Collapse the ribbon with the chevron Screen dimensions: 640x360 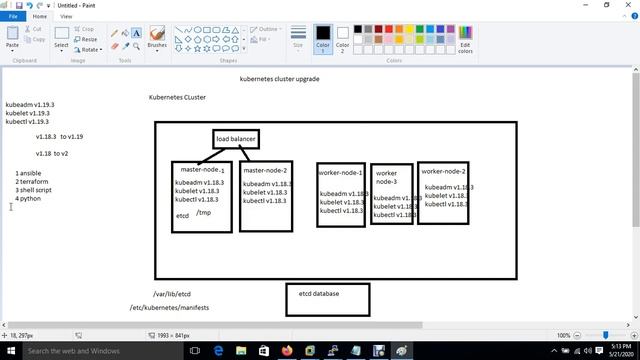pos(624,16)
